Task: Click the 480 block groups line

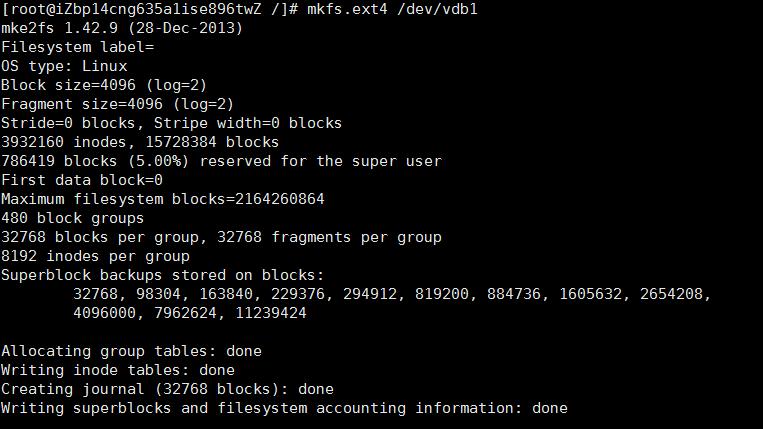Action: coord(73,218)
